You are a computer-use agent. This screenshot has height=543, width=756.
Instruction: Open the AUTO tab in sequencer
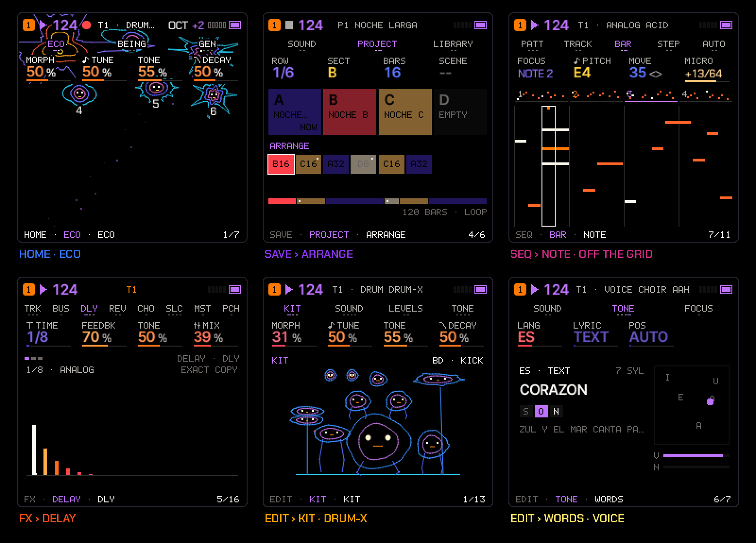point(713,44)
